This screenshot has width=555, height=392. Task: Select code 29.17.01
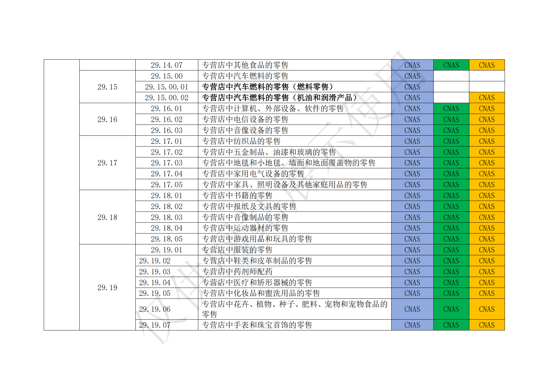(x=167, y=141)
